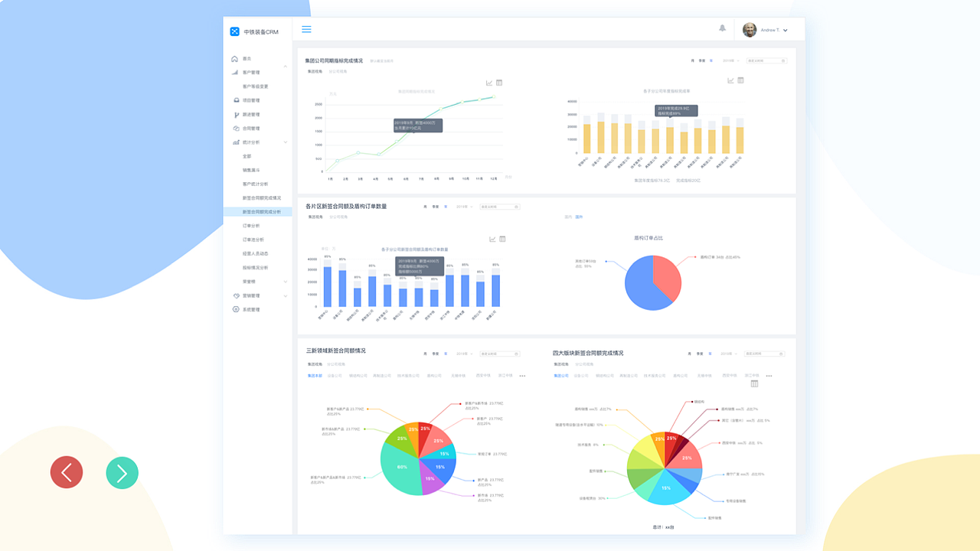Click the 中铁装备CRM logo icon
Screen dimensions: 980x551
(235, 31)
